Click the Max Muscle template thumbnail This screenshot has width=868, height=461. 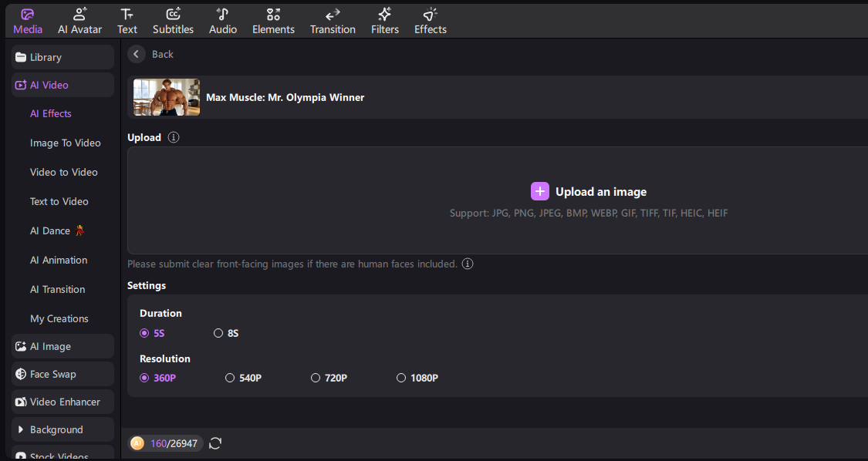click(x=166, y=97)
